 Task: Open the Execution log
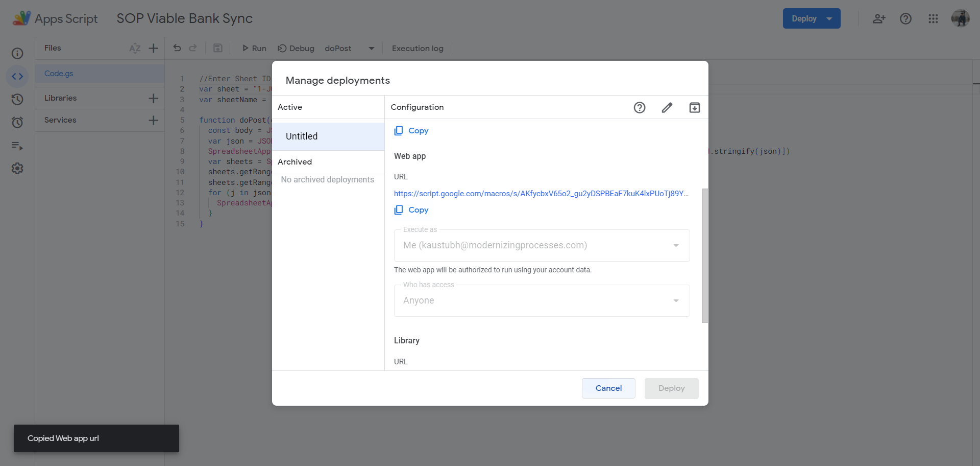[x=418, y=48]
